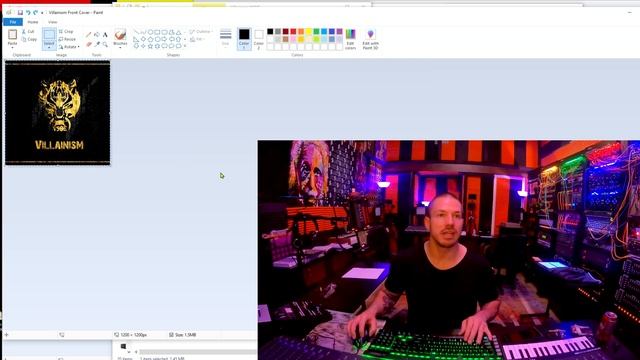Click the Brushes icon
Viewport: 640px width, 360px height.
[120, 35]
